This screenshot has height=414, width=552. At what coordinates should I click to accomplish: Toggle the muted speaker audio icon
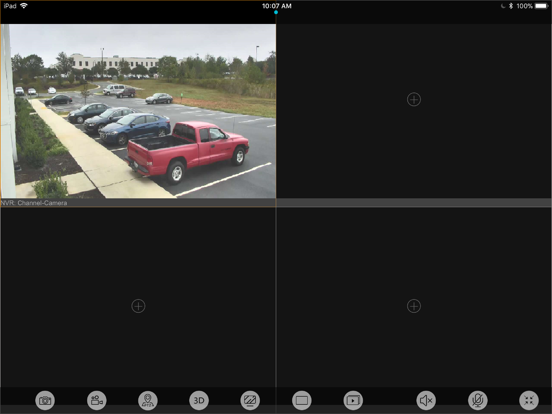pyautogui.click(x=426, y=400)
